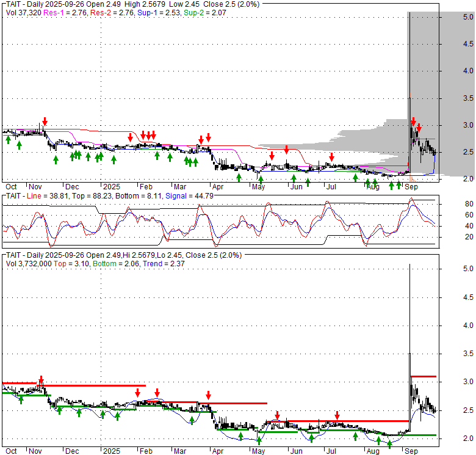
Task: Click the red sell arrow above November in top chart
Action: point(45,122)
